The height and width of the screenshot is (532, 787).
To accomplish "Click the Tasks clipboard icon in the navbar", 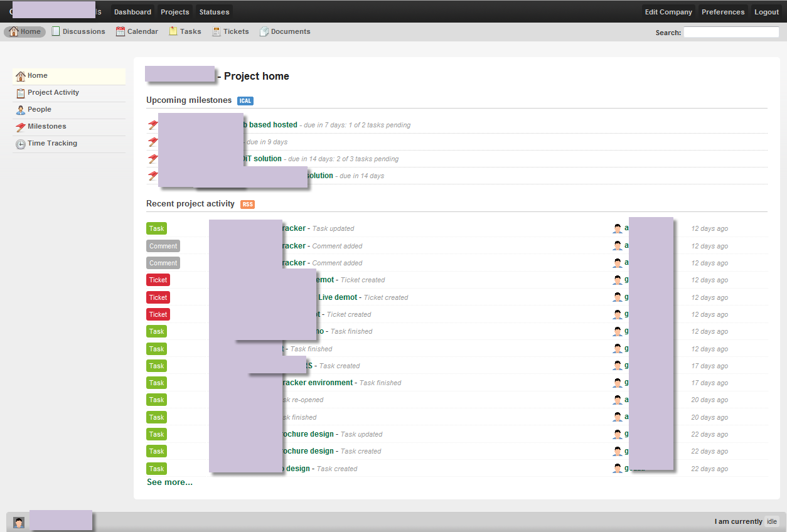I will 173,31.
